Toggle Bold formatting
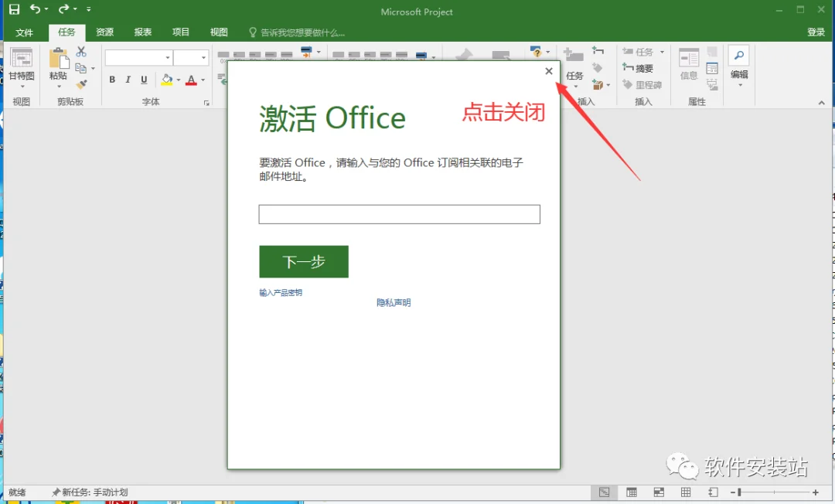This screenshot has height=504, width=835. 112,80
